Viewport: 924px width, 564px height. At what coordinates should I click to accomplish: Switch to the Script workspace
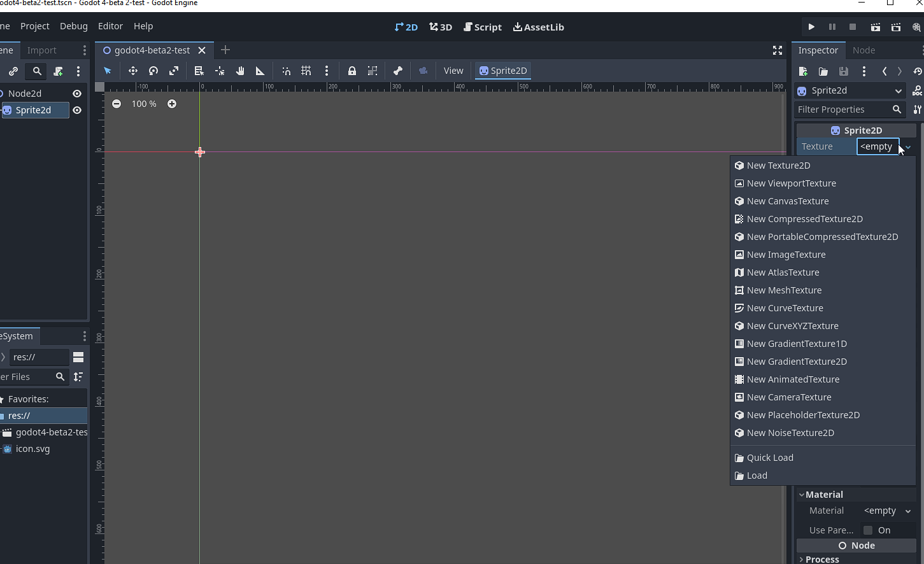483,27
